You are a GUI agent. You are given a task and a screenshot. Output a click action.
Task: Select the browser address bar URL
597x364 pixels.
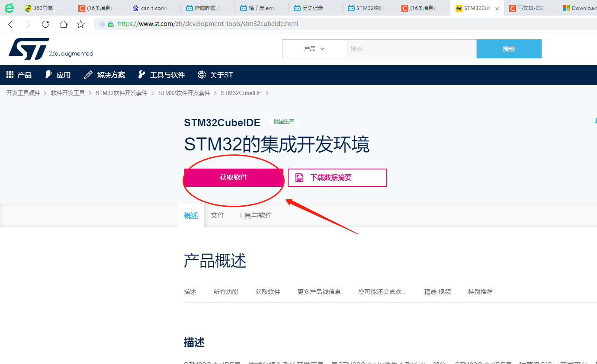pos(208,24)
